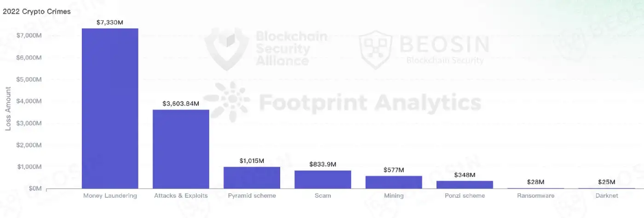Click the $25M Darknet value label
644x218 pixels.
pos(606,182)
